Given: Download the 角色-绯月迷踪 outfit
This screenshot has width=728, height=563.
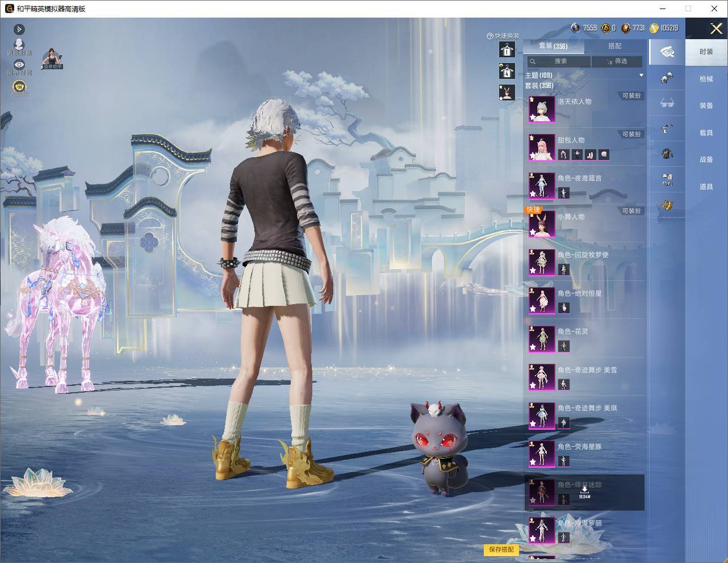Looking at the screenshot, I should [x=584, y=493].
